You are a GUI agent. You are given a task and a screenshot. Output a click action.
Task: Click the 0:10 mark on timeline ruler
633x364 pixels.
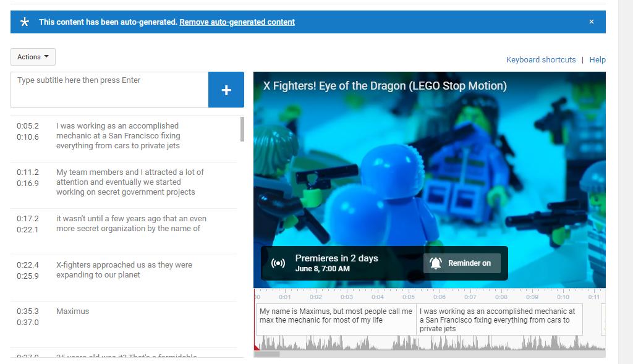[x=563, y=297]
